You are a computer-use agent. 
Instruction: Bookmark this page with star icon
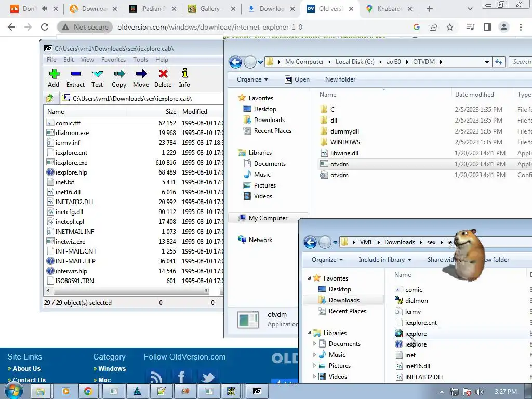(x=450, y=27)
